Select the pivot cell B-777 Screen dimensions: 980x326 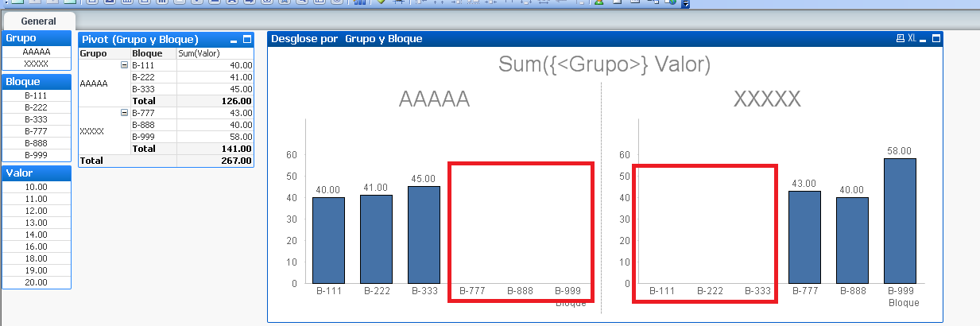coord(153,113)
